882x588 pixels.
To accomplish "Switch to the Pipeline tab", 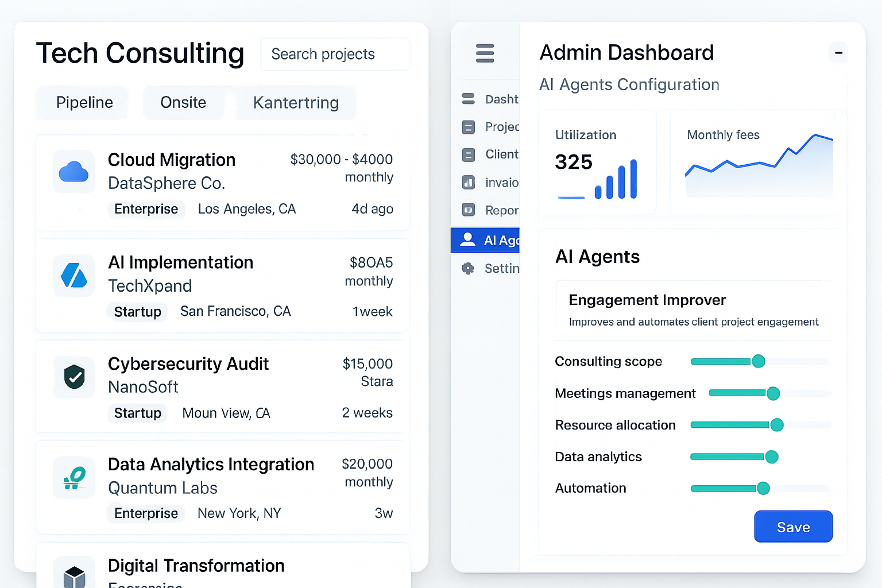I will click(x=84, y=103).
